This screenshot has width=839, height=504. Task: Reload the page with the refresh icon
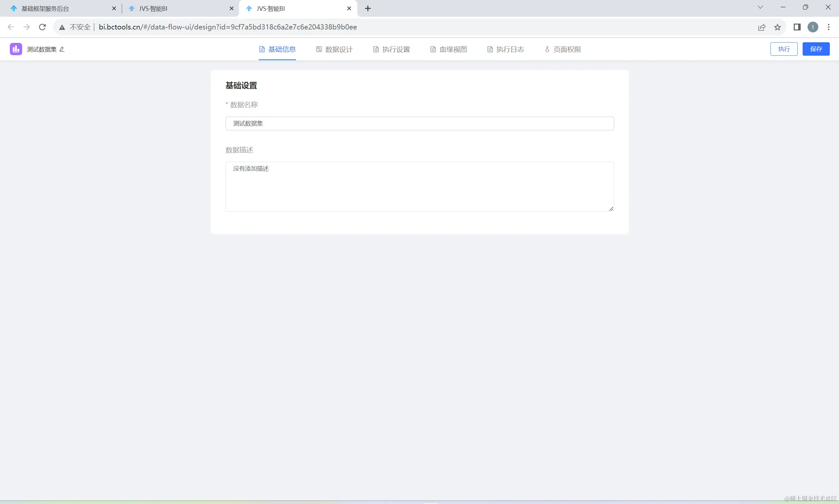pos(43,27)
